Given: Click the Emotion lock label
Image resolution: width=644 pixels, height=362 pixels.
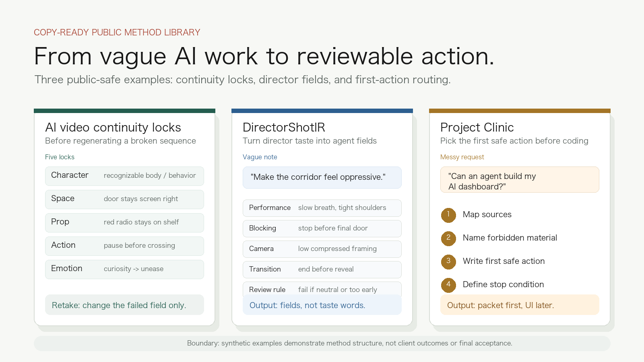Looking at the screenshot, I should [67, 268].
